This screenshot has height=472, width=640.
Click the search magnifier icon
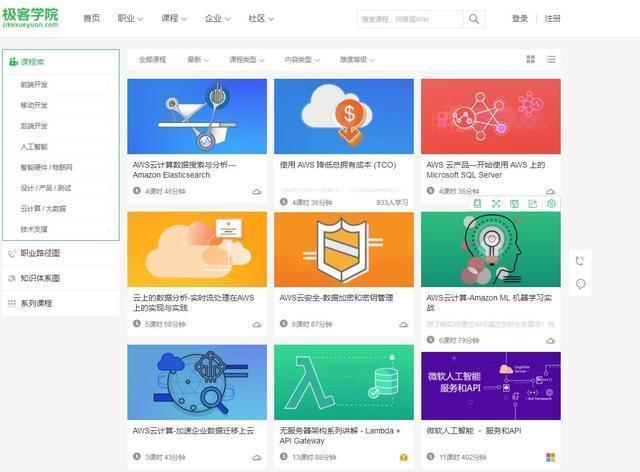[474, 18]
